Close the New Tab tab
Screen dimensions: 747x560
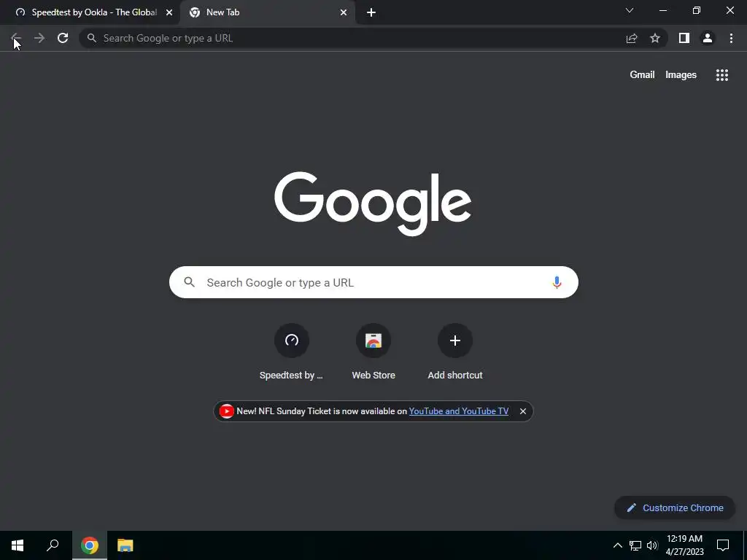coord(344,12)
